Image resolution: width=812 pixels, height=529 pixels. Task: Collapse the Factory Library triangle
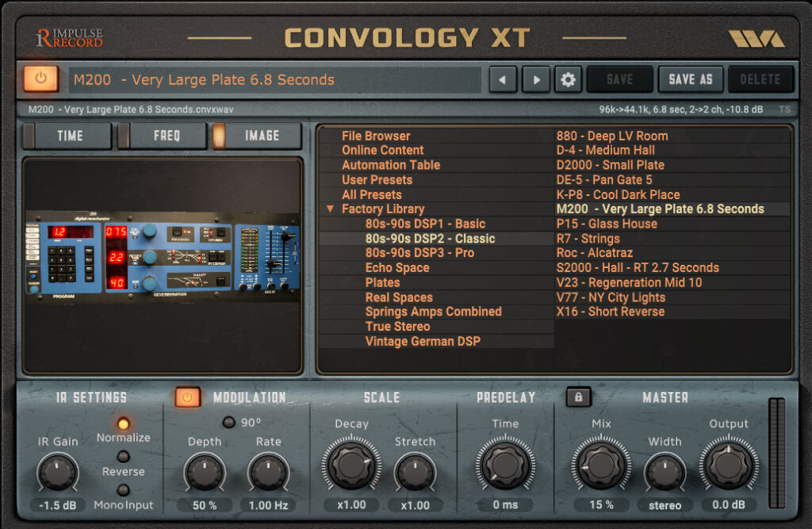point(330,209)
